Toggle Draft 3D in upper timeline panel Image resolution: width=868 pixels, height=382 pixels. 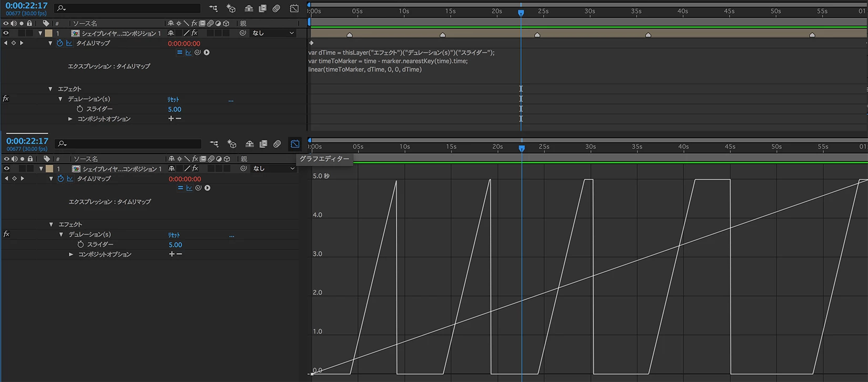[x=231, y=8]
